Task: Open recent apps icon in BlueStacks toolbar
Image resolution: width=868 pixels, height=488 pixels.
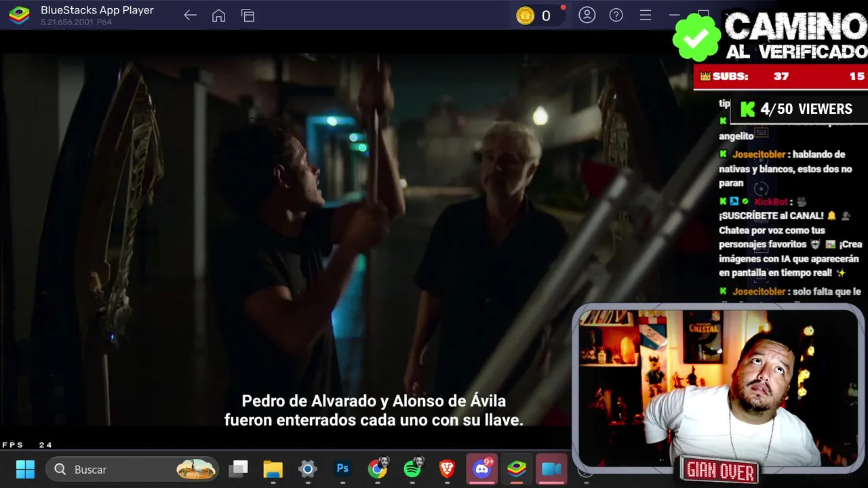Action: 248,15
